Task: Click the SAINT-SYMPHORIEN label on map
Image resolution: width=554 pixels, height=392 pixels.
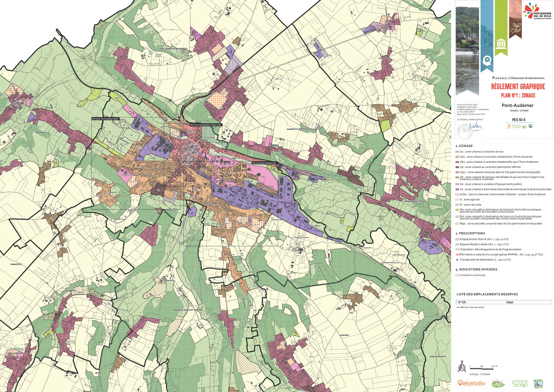Action: [x=16, y=353]
